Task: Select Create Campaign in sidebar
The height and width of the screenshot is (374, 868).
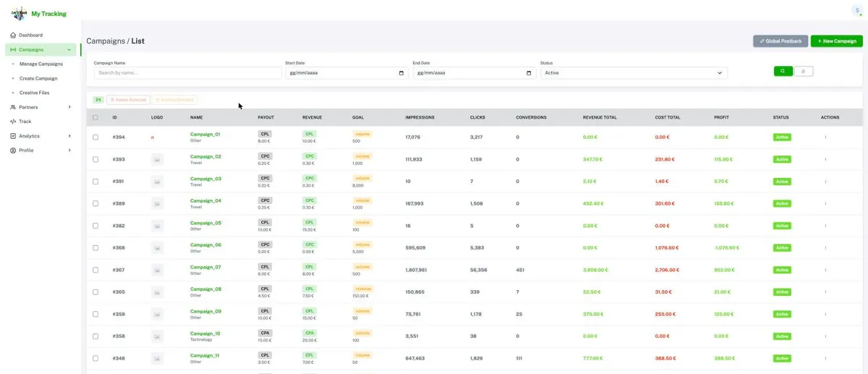Action: pyautogui.click(x=38, y=78)
